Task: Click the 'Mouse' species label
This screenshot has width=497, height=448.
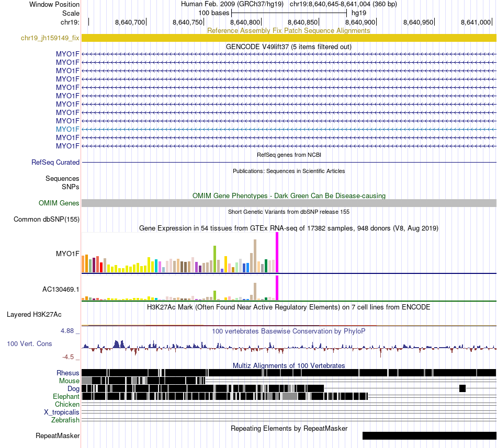Action: 69,381
